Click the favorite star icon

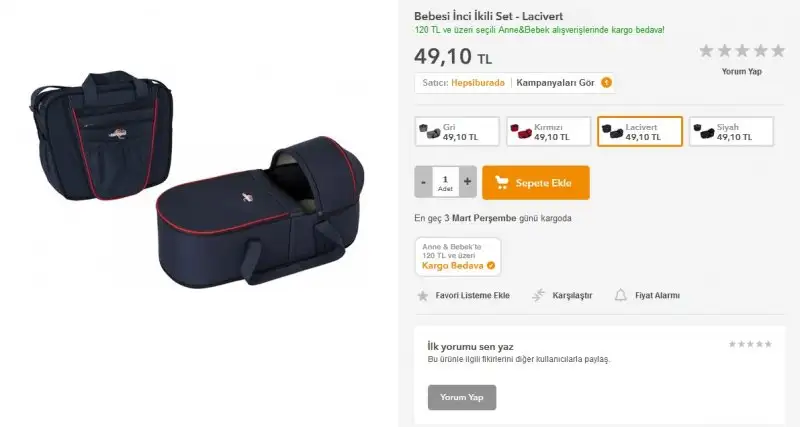coord(423,296)
